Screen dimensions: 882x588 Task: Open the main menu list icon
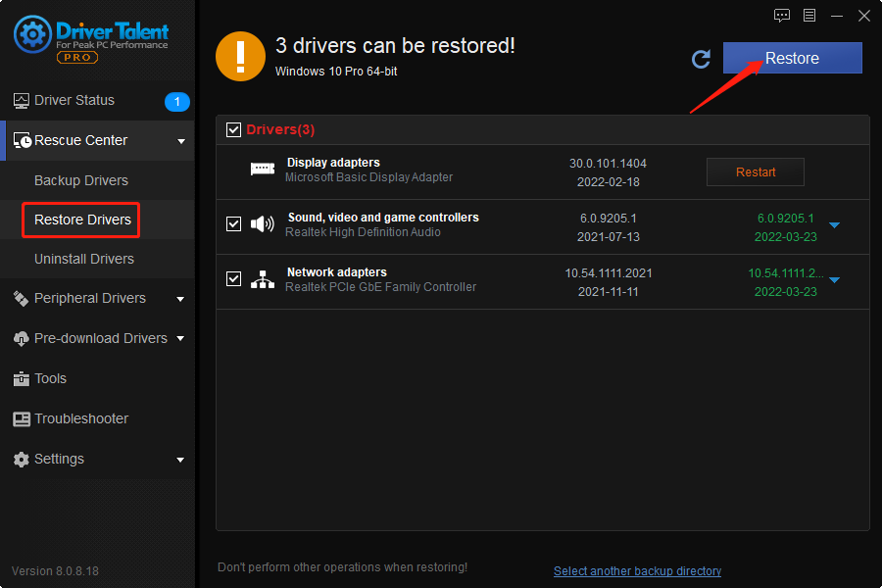809,16
